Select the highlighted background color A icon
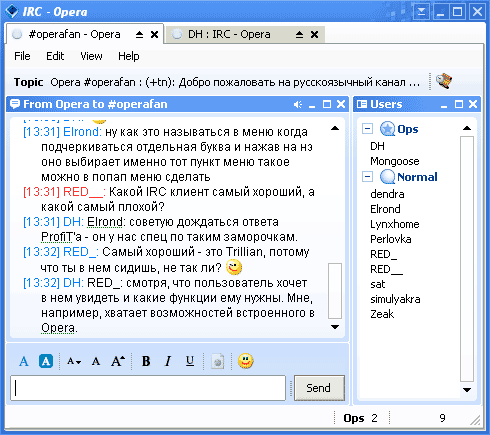Screen dimensions: 490x435 coord(46,361)
